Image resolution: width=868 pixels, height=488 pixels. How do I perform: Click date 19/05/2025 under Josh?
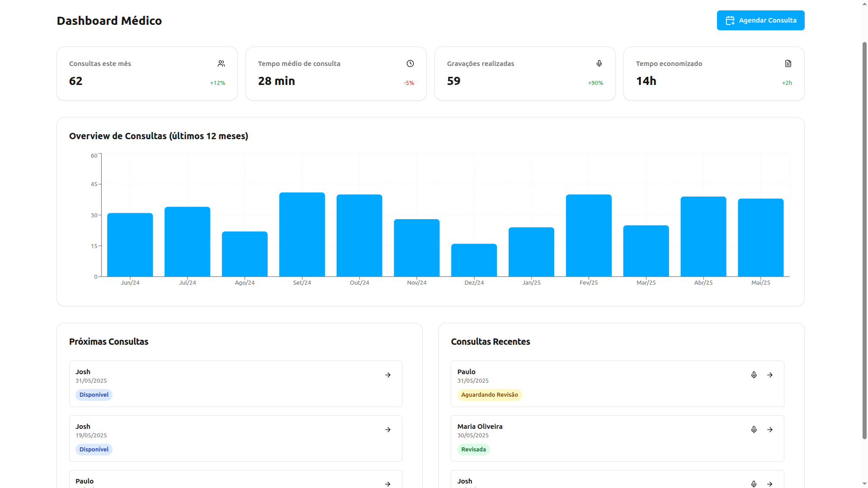coord(91,436)
